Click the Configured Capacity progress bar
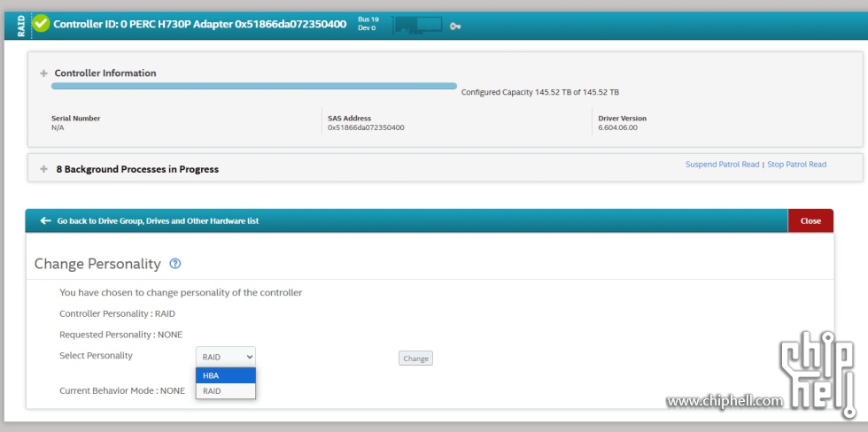The image size is (868, 432). (254, 86)
